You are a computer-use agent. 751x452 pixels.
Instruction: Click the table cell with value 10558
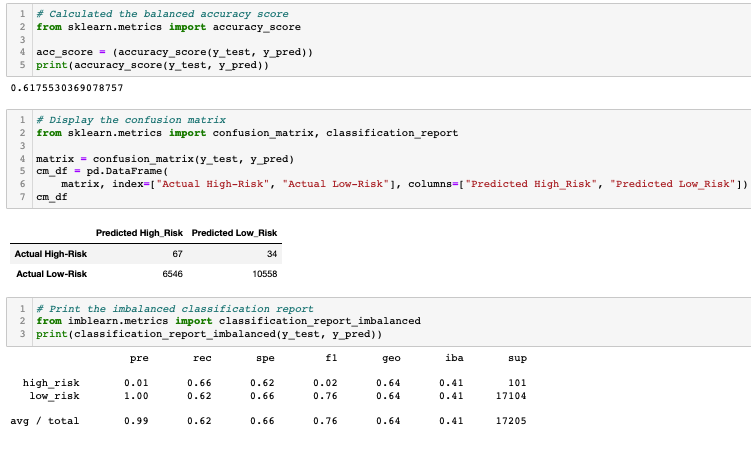pyautogui.click(x=265, y=274)
